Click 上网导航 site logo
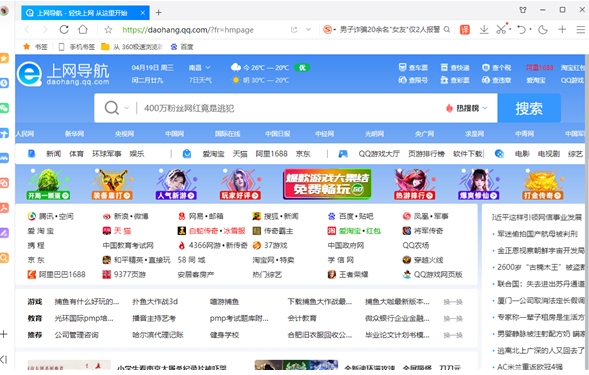The image size is (589, 375). point(63,73)
